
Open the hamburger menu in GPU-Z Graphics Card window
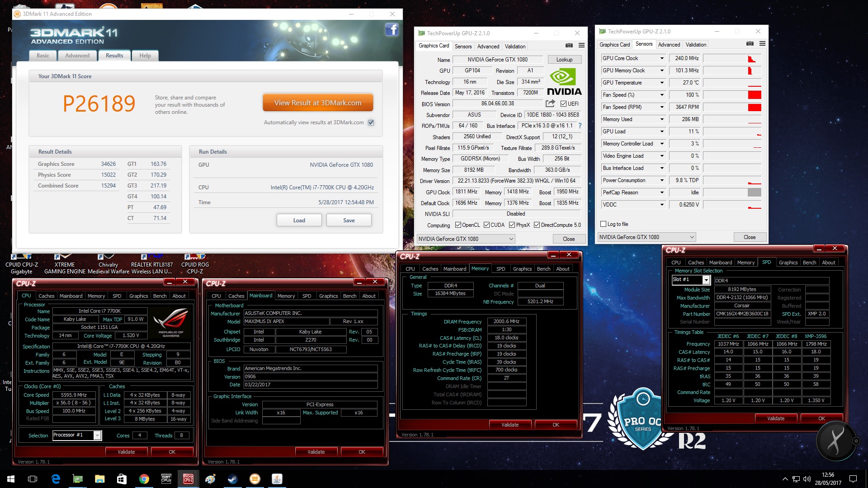[x=581, y=46]
